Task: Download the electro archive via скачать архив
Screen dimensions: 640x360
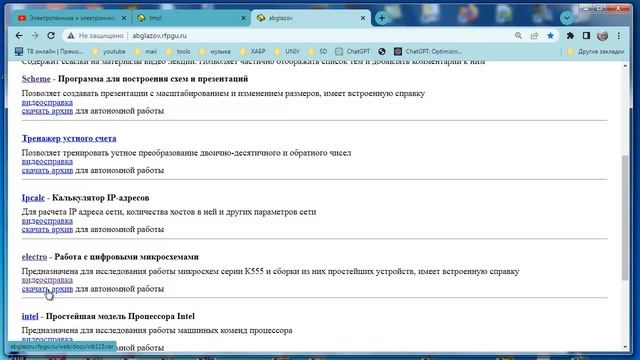Action: [47, 289]
